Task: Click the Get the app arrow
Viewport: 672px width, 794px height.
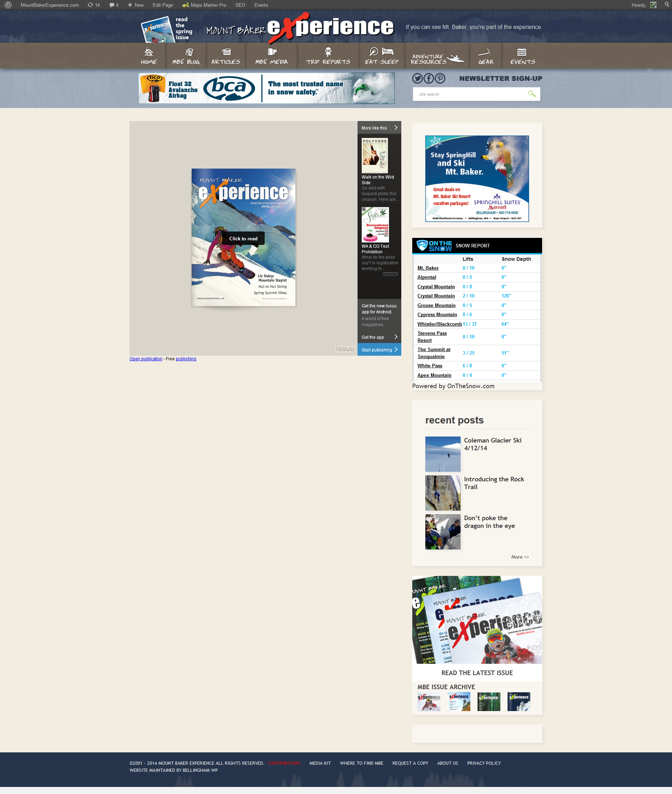Action: (x=396, y=337)
